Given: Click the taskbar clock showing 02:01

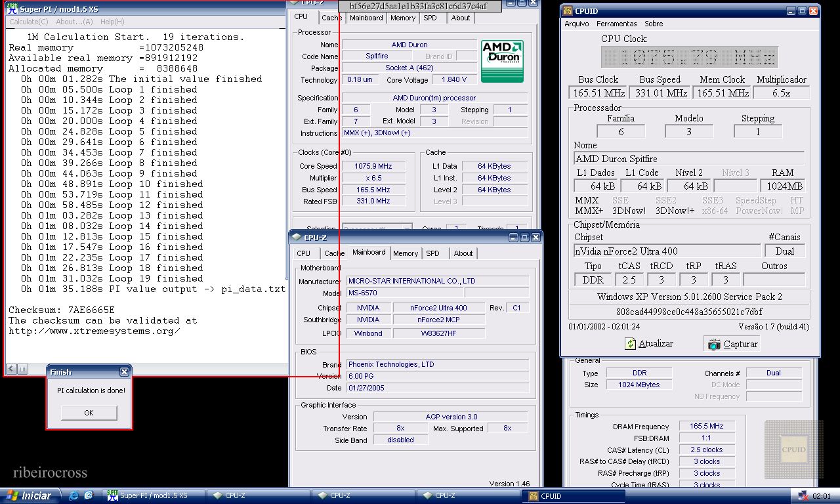Looking at the screenshot, I should pyautogui.click(x=822, y=496).
